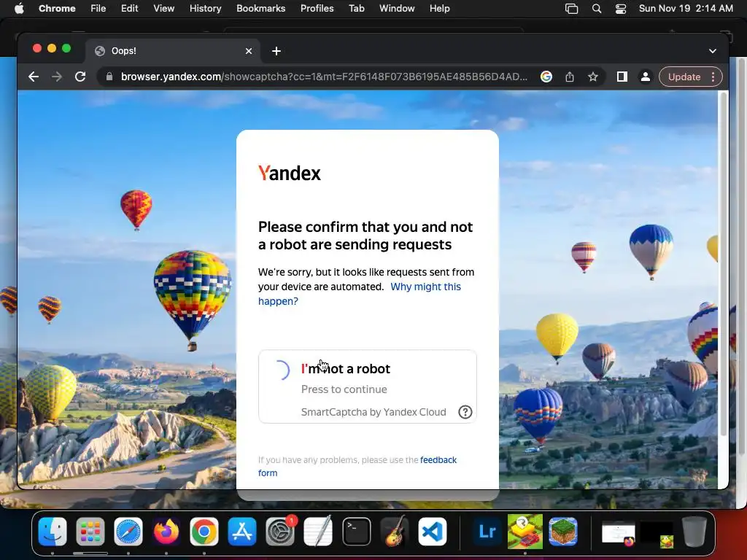
Task: Open Finder from the Dock
Action: tap(53, 532)
